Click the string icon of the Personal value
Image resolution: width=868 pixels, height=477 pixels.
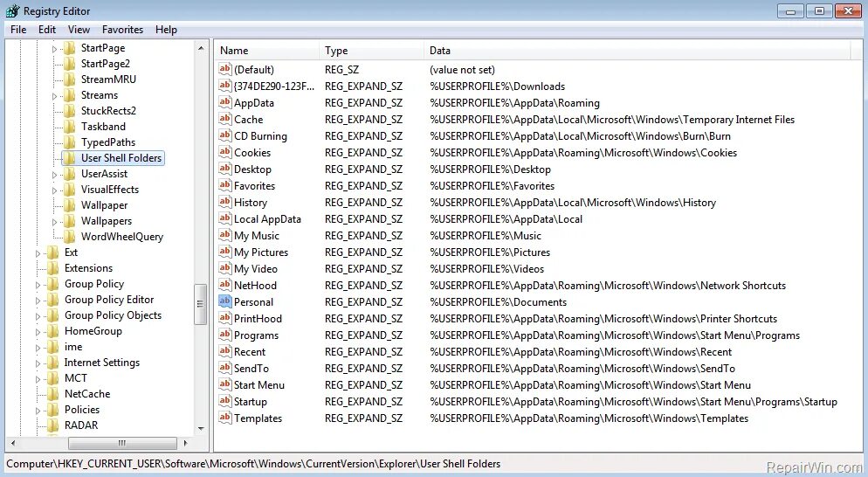coord(224,301)
